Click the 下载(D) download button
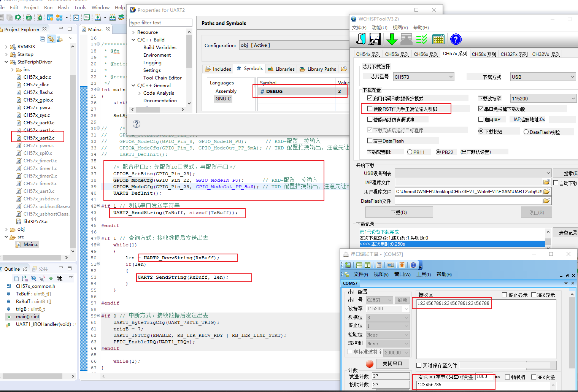The image size is (578, 392). [399, 213]
